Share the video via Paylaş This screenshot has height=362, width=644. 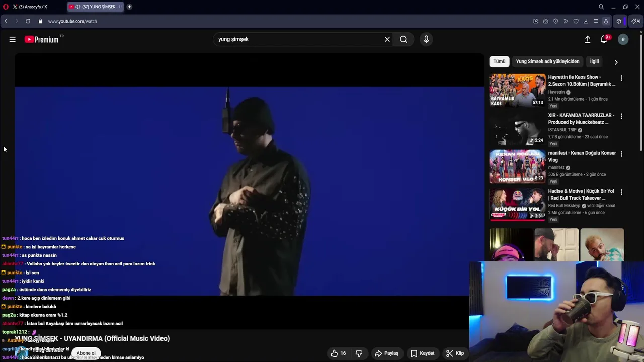(x=386, y=353)
